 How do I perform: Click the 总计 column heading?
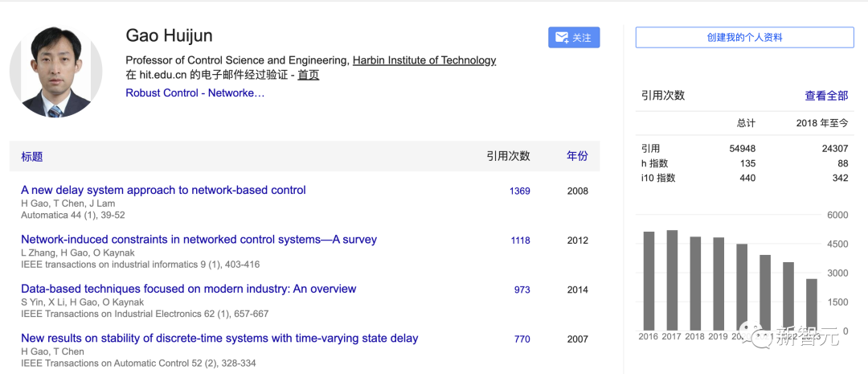[746, 123]
